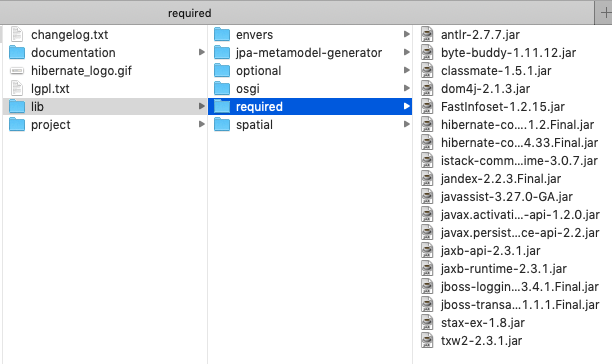
Task: Click the dom4j-2.1.3.jar file icon
Action: (427, 88)
